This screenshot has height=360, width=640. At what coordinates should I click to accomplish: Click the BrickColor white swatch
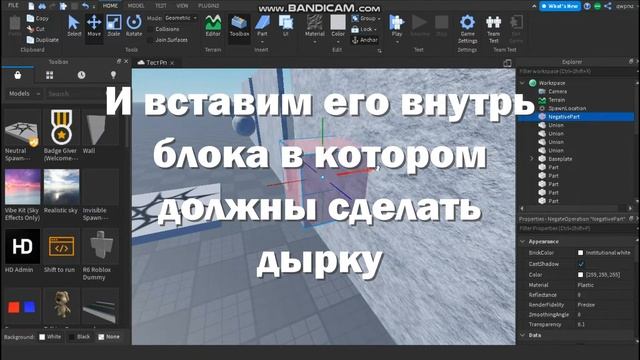580,253
